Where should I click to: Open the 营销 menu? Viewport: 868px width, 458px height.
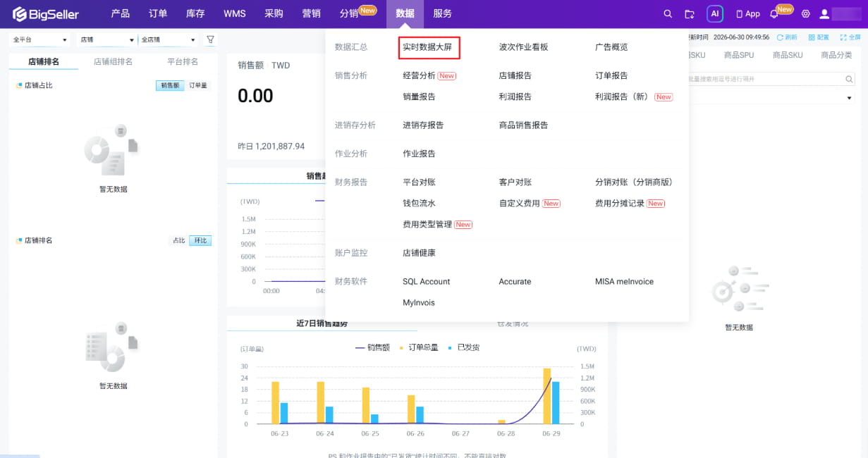pos(312,14)
